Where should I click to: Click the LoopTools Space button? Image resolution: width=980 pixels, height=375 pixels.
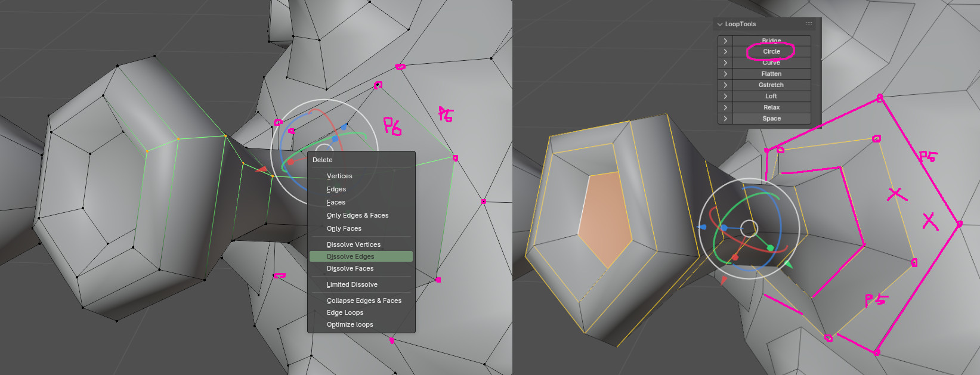(771, 119)
